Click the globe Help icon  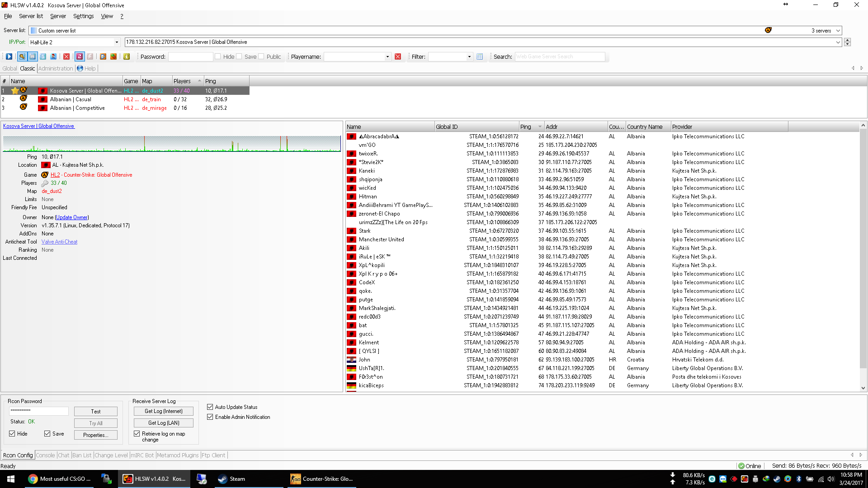(80, 68)
